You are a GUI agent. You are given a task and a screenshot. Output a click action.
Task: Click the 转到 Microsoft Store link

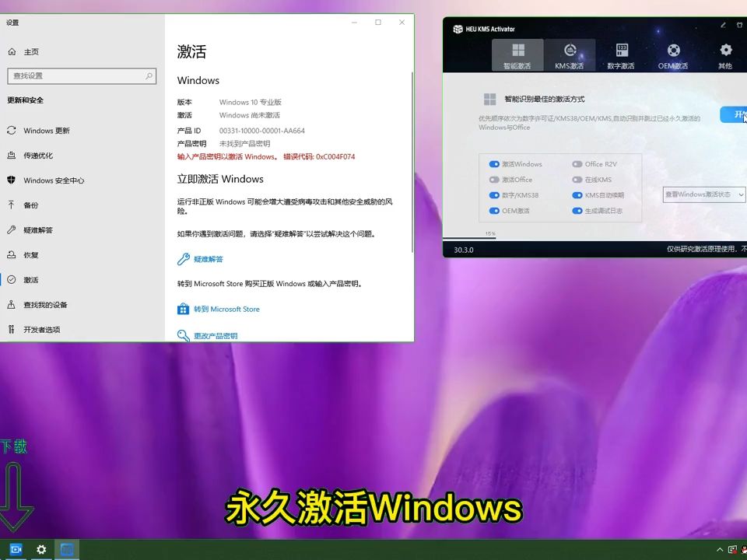[226, 309]
